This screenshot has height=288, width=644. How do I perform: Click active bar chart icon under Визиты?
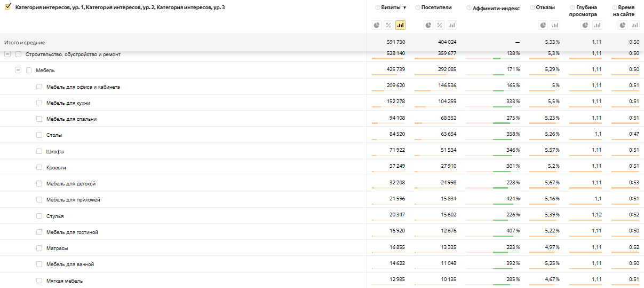coord(400,25)
